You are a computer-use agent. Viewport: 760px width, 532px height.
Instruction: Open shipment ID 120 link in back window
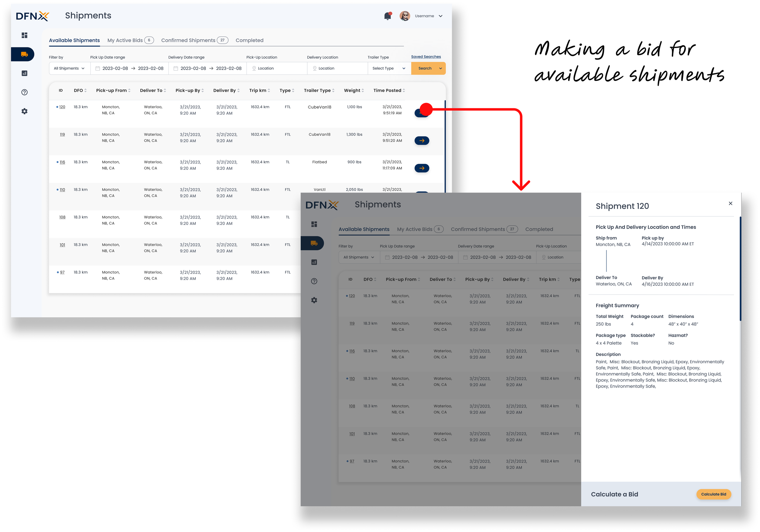click(62, 107)
